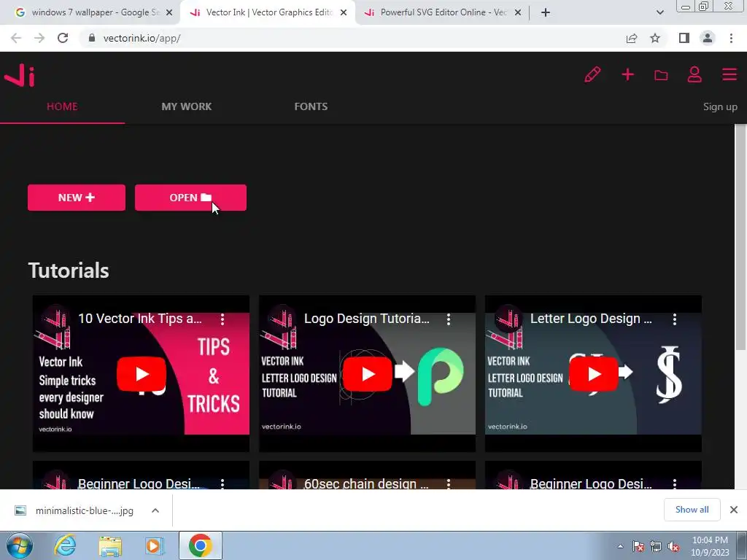
Task: Click Show all downloads
Action: point(692,510)
